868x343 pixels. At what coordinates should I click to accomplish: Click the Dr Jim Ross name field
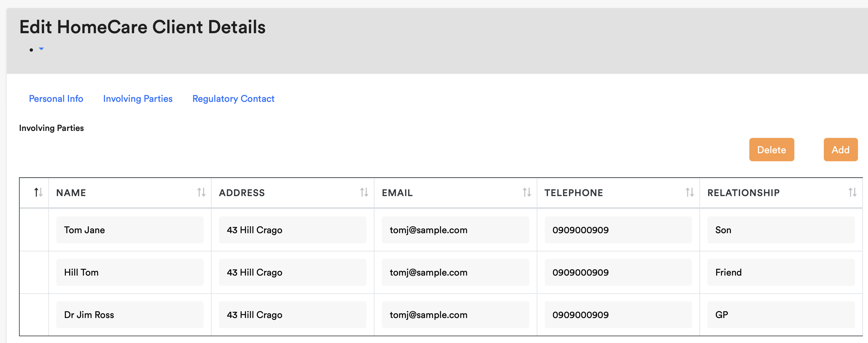click(130, 315)
